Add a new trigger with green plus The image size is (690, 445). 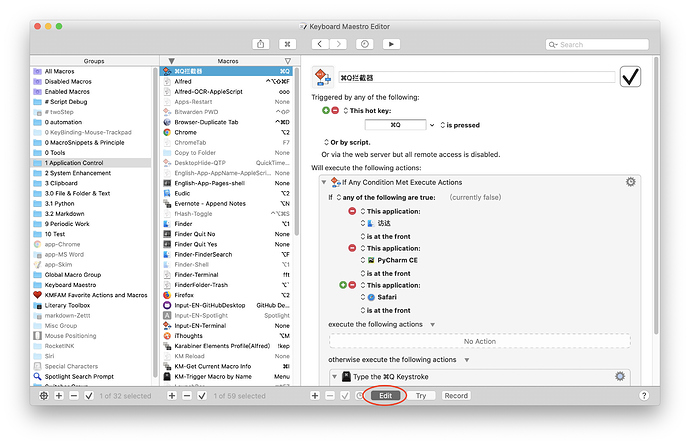tap(326, 110)
